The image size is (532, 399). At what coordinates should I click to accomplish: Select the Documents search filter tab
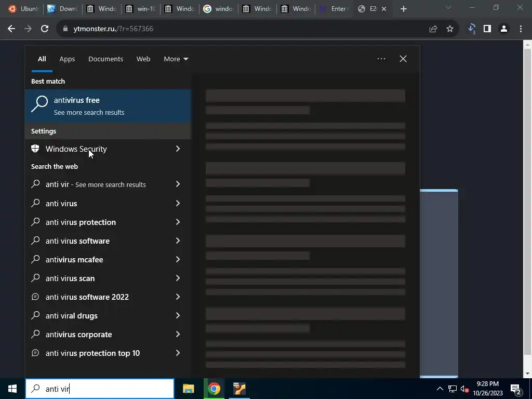tap(105, 59)
